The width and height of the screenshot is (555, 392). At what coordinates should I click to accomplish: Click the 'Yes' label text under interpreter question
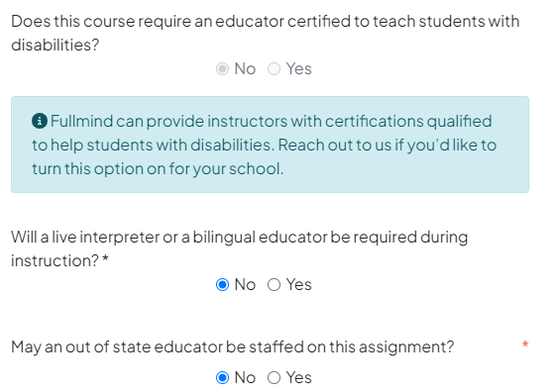(x=299, y=284)
